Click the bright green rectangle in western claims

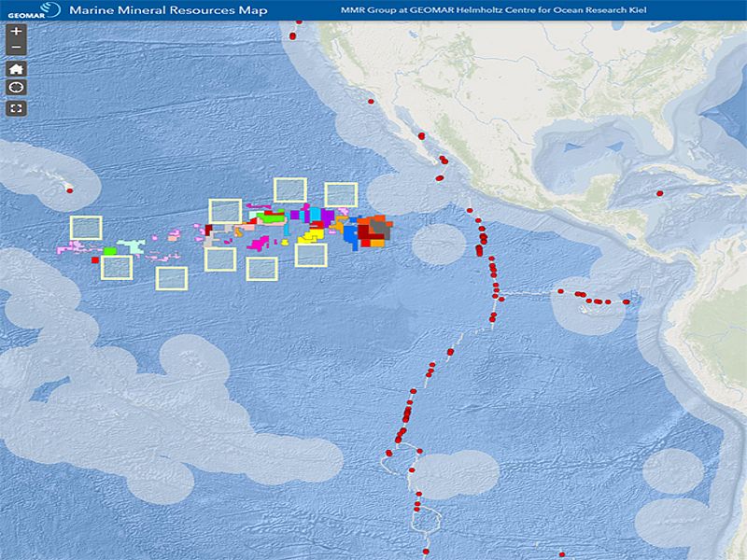coord(109,250)
